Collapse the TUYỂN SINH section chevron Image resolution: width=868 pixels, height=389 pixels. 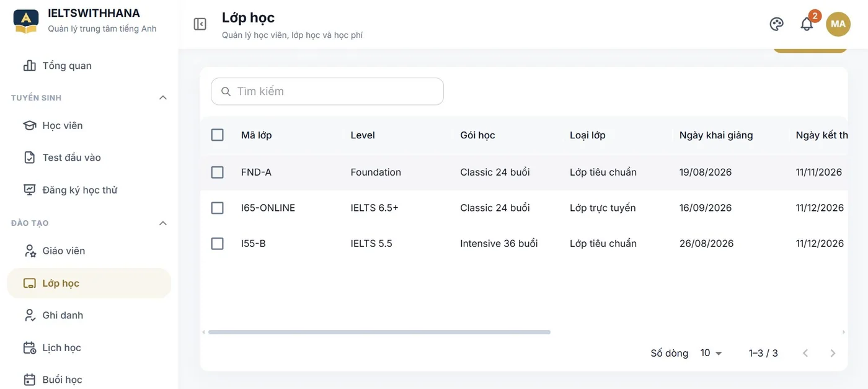pos(163,97)
